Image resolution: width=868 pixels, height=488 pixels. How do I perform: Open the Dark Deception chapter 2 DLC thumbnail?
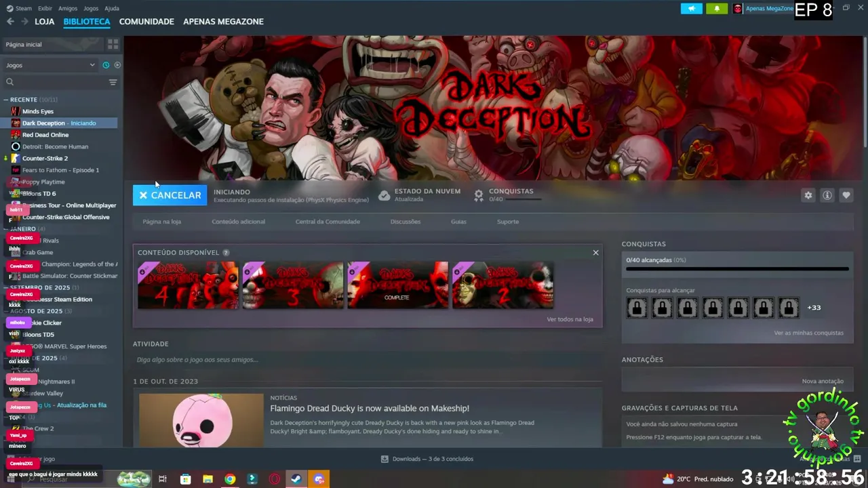pos(502,285)
